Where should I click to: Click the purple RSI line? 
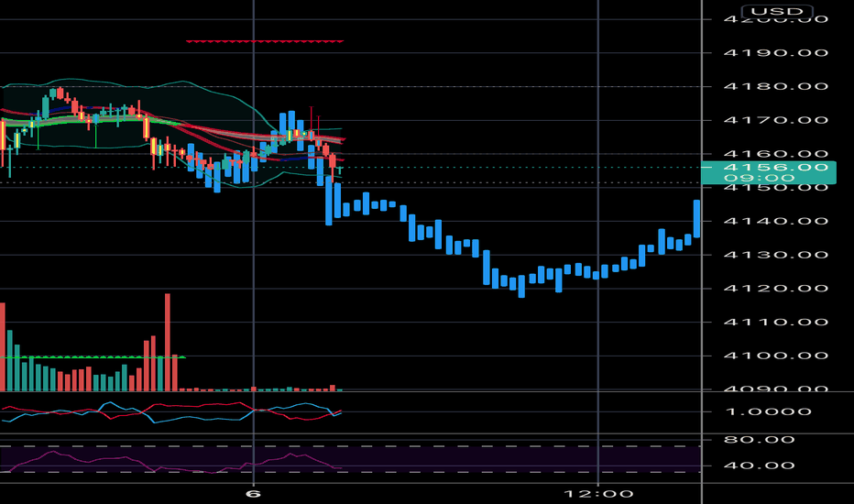[x=171, y=463]
